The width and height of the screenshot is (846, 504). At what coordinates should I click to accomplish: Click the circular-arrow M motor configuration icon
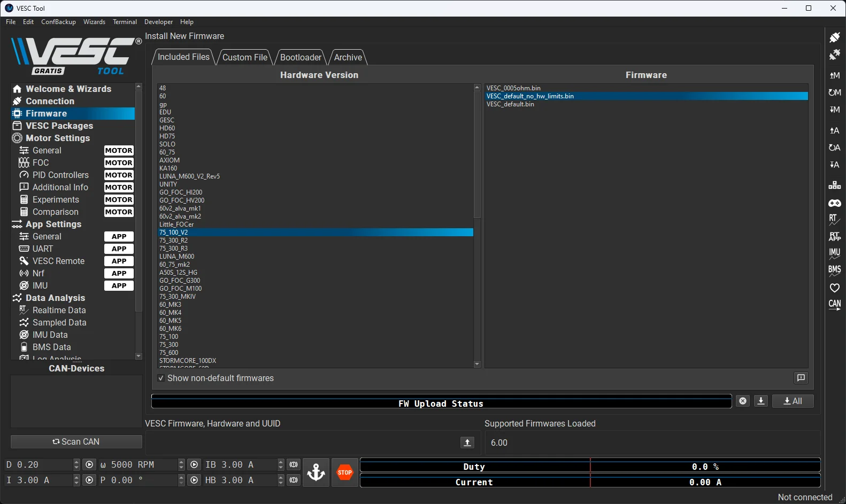coord(834,92)
